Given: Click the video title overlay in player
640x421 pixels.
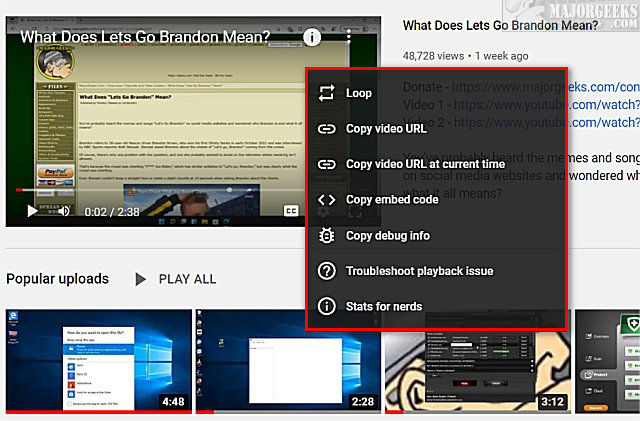Looking at the screenshot, I should click(145, 37).
